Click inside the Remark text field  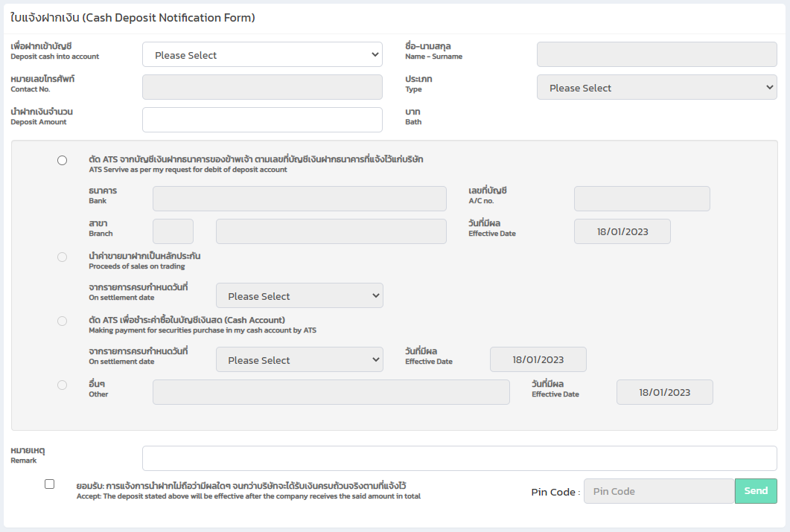coord(459,458)
